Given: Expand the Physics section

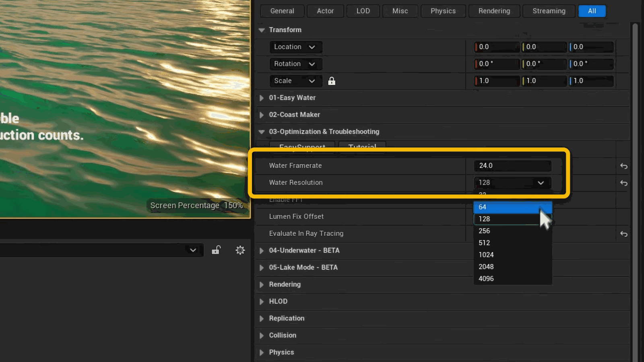Looking at the screenshot, I should [x=262, y=352].
